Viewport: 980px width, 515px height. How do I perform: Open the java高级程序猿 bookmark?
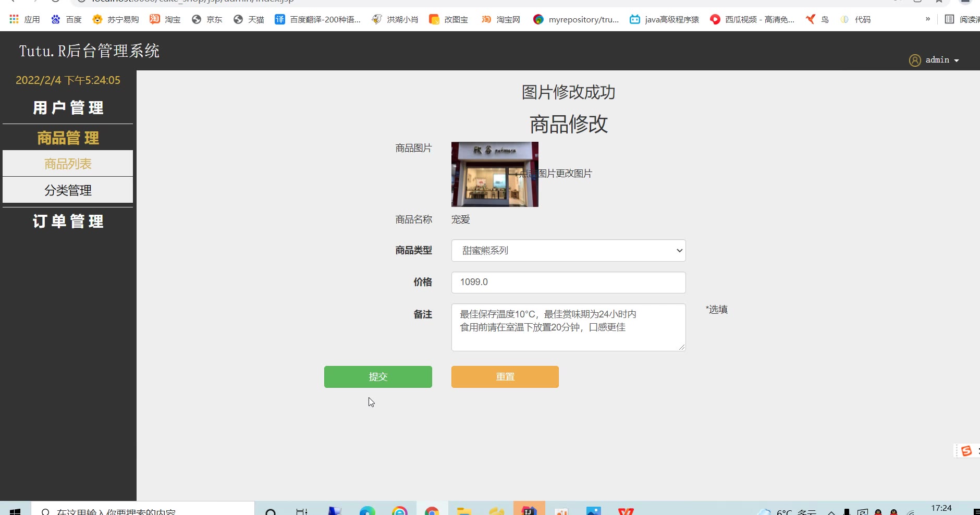pos(664,19)
